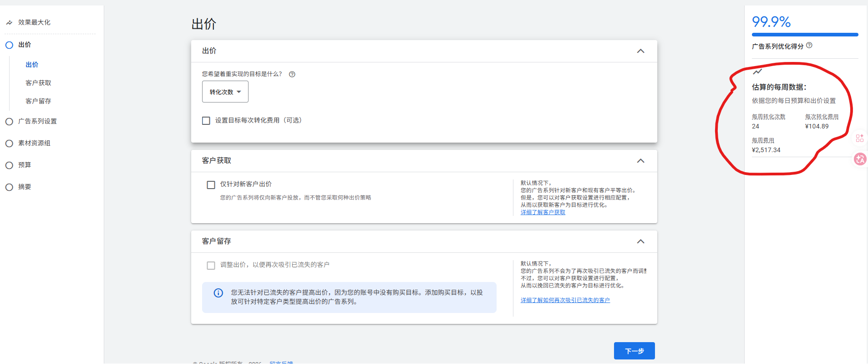Click the 依据您的每日预算和出价设置 text
868x364 pixels.
(x=794, y=101)
